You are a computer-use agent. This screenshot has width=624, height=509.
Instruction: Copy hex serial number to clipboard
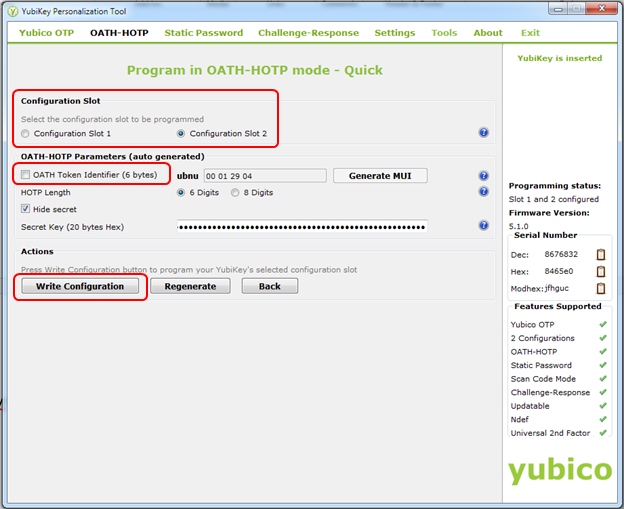(601, 271)
